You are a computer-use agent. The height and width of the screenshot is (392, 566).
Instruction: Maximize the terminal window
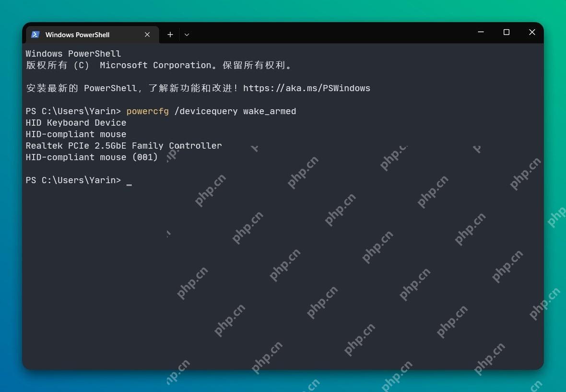pos(507,32)
